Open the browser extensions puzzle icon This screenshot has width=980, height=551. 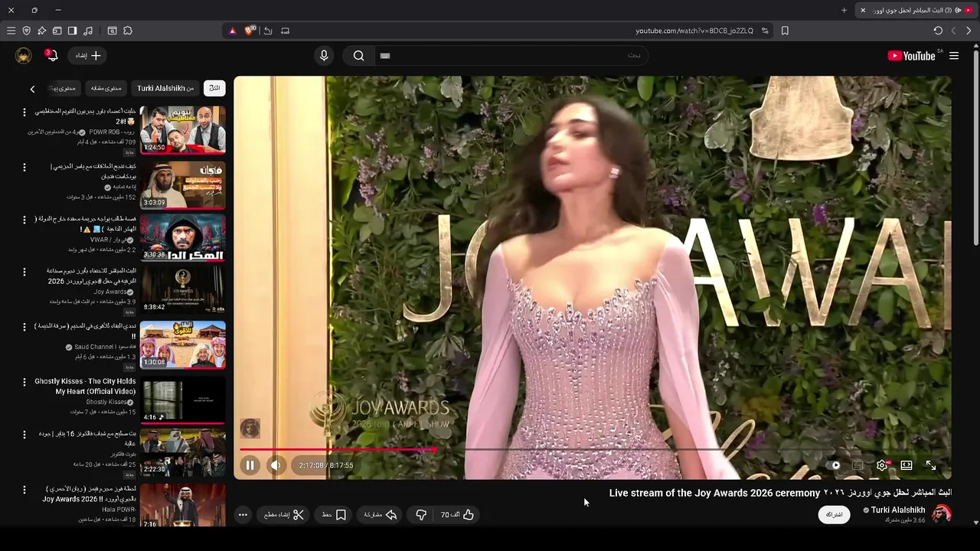pyautogui.click(x=128, y=31)
